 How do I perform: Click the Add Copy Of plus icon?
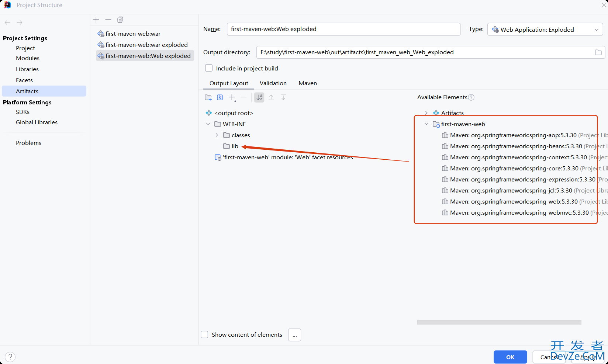(232, 97)
